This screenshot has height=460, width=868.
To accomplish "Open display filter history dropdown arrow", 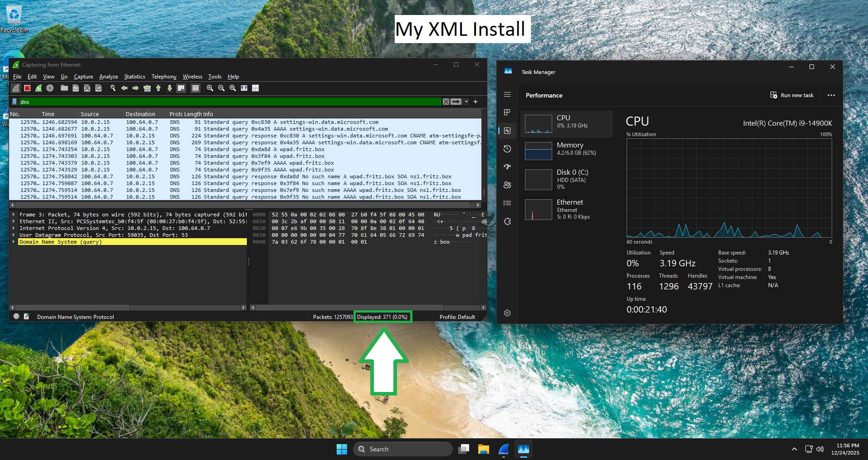I will pos(466,102).
